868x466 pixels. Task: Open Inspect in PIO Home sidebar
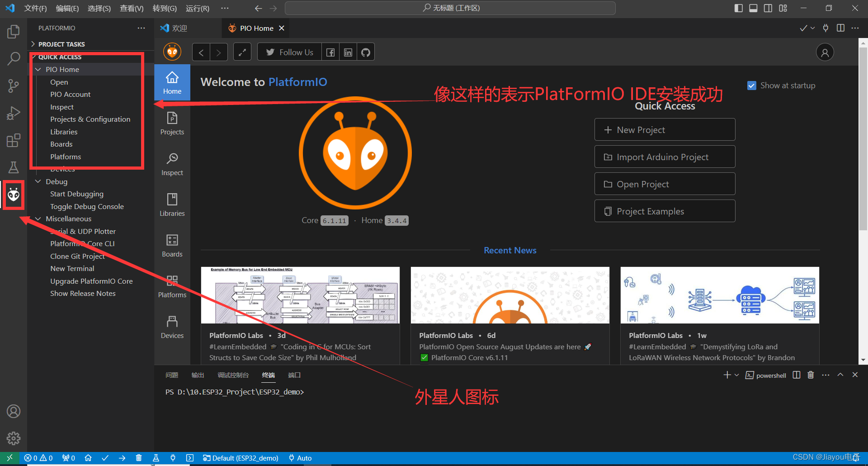pyautogui.click(x=172, y=164)
